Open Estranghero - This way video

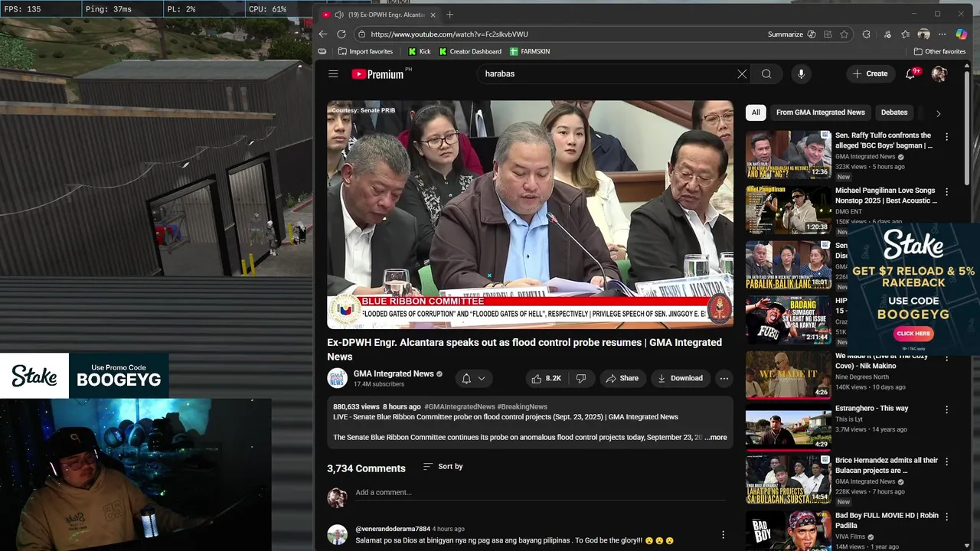click(x=871, y=408)
